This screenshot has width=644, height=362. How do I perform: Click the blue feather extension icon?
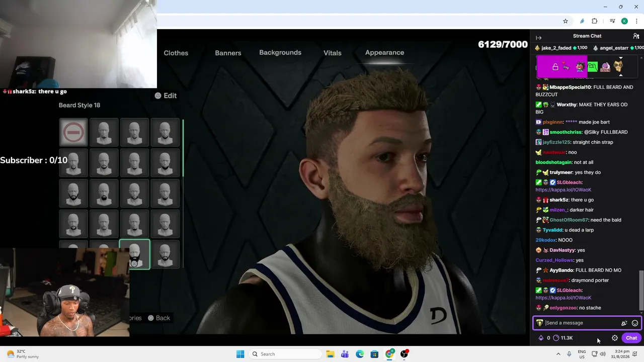point(582,21)
